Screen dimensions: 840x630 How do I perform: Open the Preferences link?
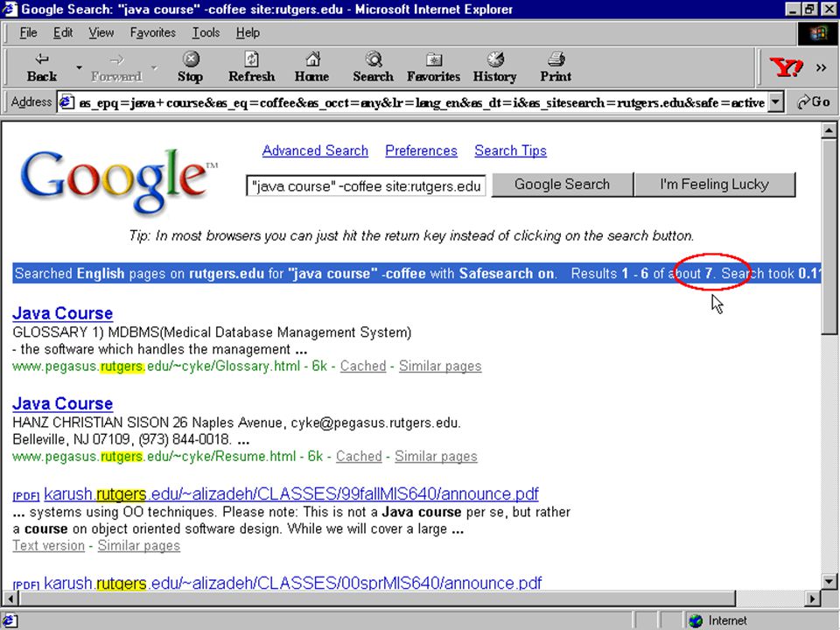[x=421, y=150]
